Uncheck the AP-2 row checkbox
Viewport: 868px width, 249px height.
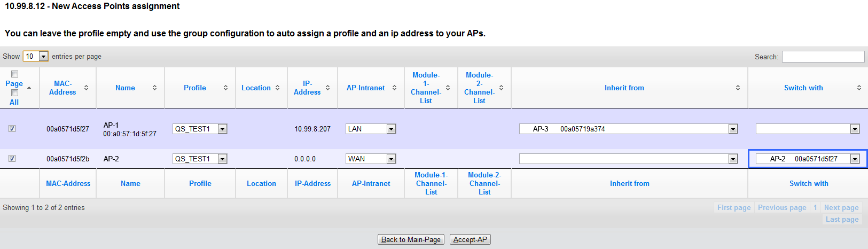point(12,159)
